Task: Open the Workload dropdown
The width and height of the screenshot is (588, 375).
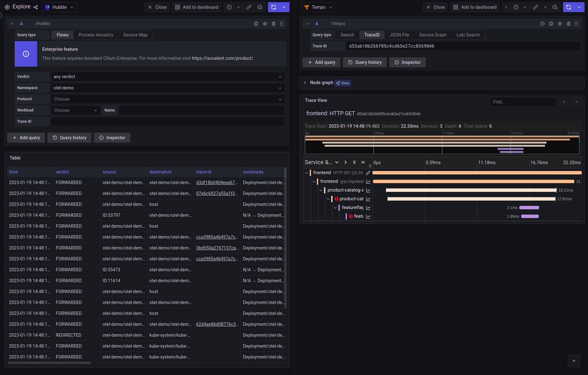Action: coord(76,110)
